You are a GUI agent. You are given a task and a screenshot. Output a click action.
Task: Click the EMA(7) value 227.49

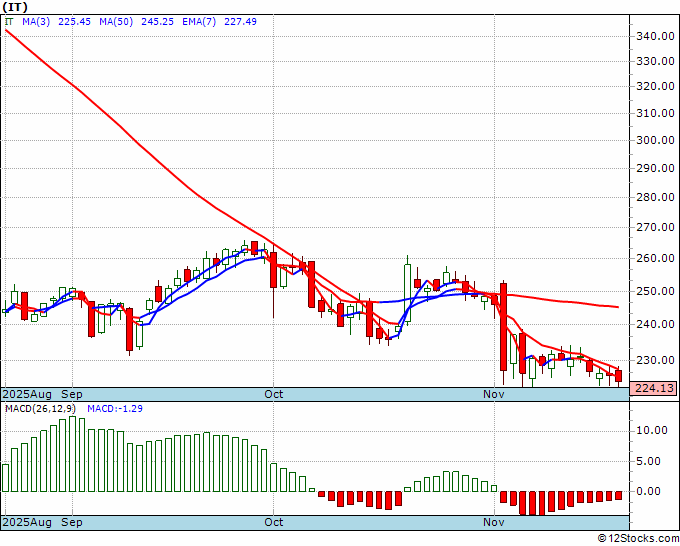[x=240, y=22]
